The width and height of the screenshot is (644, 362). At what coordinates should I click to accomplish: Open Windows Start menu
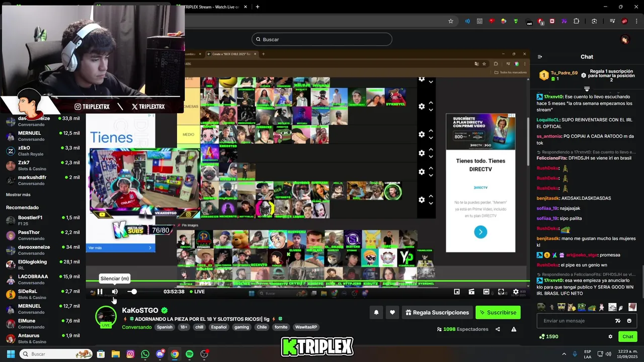click(x=11, y=354)
